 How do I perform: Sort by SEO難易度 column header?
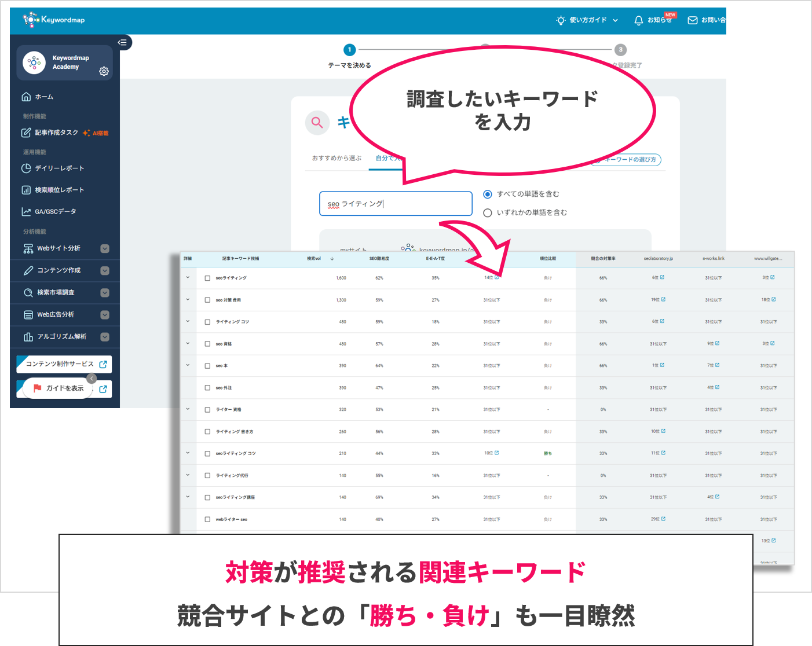(379, 259)
